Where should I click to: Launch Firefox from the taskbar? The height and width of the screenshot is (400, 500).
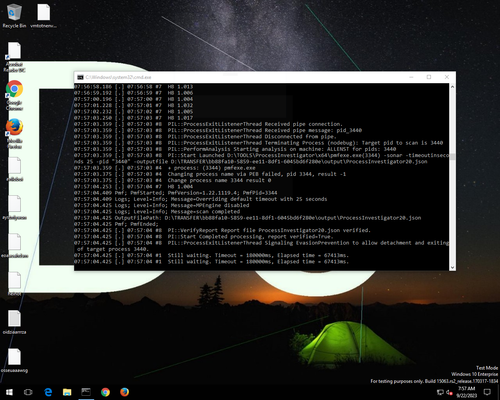(x=125, y=392)
